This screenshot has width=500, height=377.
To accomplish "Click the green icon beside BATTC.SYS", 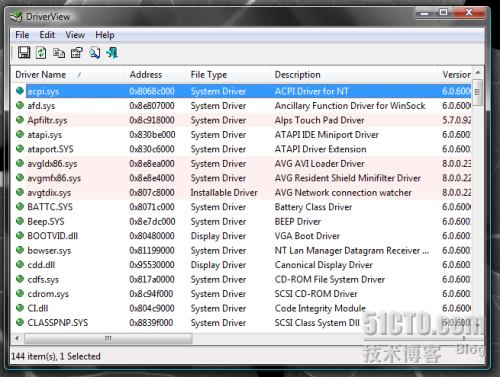I will (x=20, y=207).
